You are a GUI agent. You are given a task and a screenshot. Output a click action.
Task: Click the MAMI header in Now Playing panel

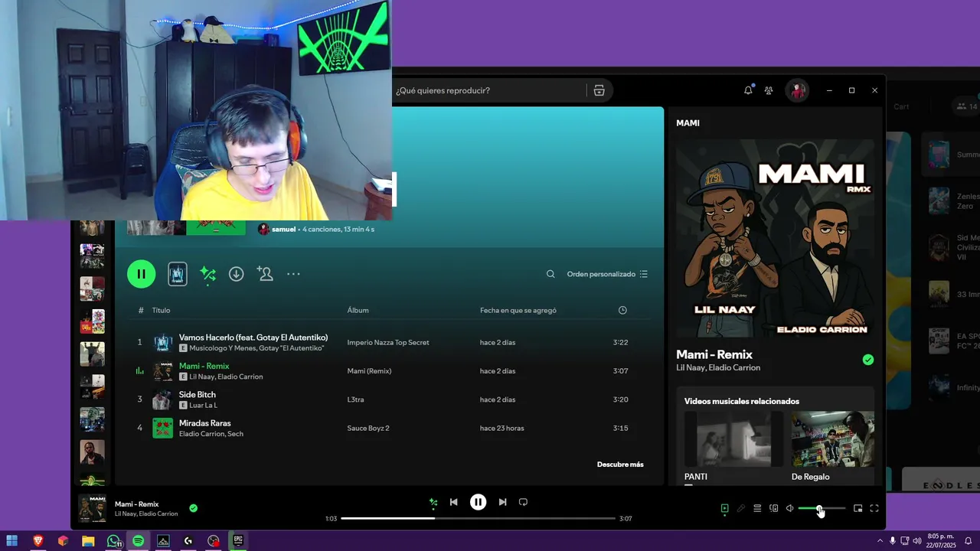click(688, 123)
